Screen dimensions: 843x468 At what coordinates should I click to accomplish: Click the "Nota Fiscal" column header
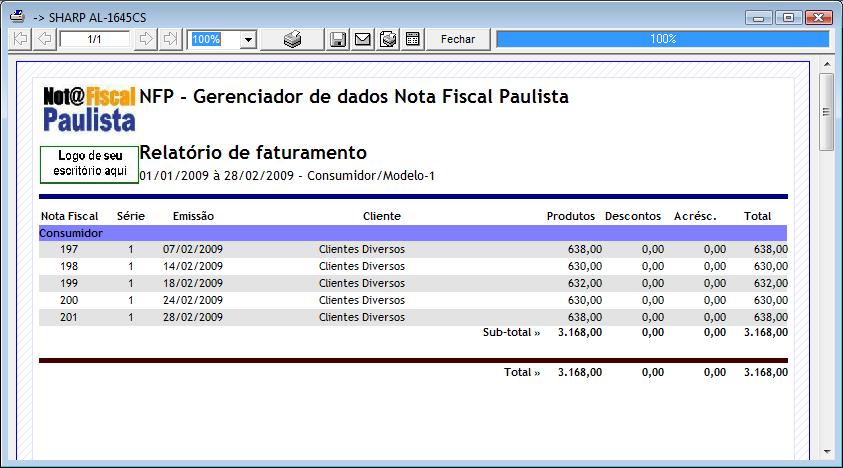(x=69, y=216)
